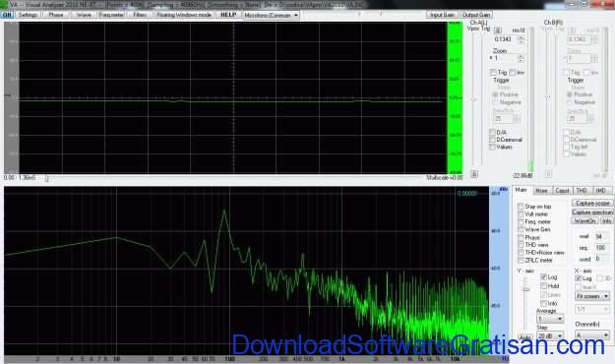Open the Channel(s) dropdown
Viewport: 615px width, 364px height.
point(592,334)
